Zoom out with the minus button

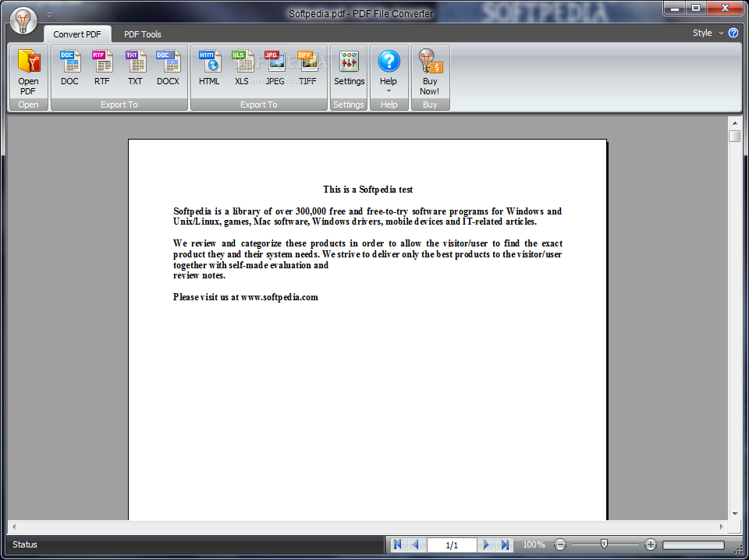pos(560,544)
